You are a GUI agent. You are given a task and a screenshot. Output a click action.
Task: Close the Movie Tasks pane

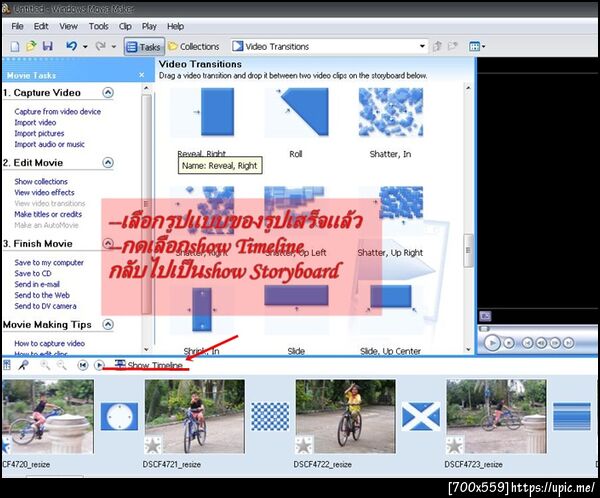(x=142, y=75)
